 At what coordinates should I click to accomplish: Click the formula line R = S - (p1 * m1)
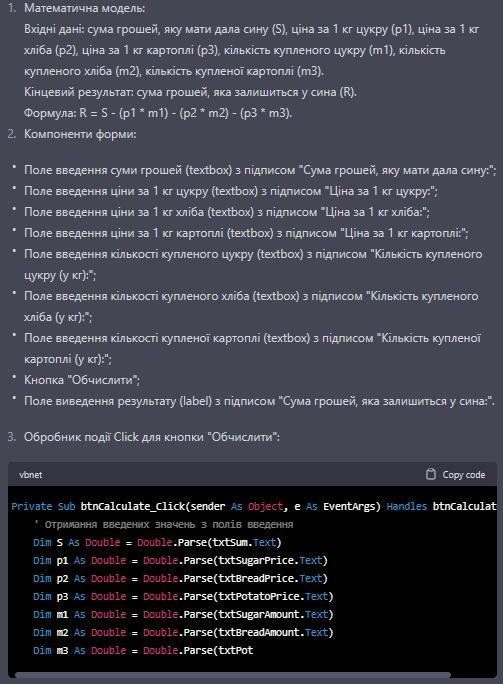click(x=158, y=113)
